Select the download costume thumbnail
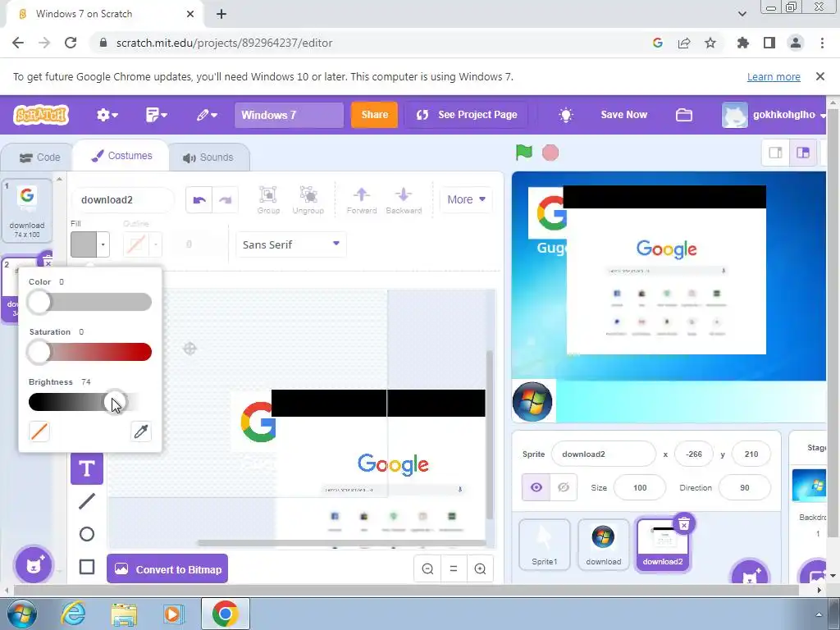 coord(27,211)
